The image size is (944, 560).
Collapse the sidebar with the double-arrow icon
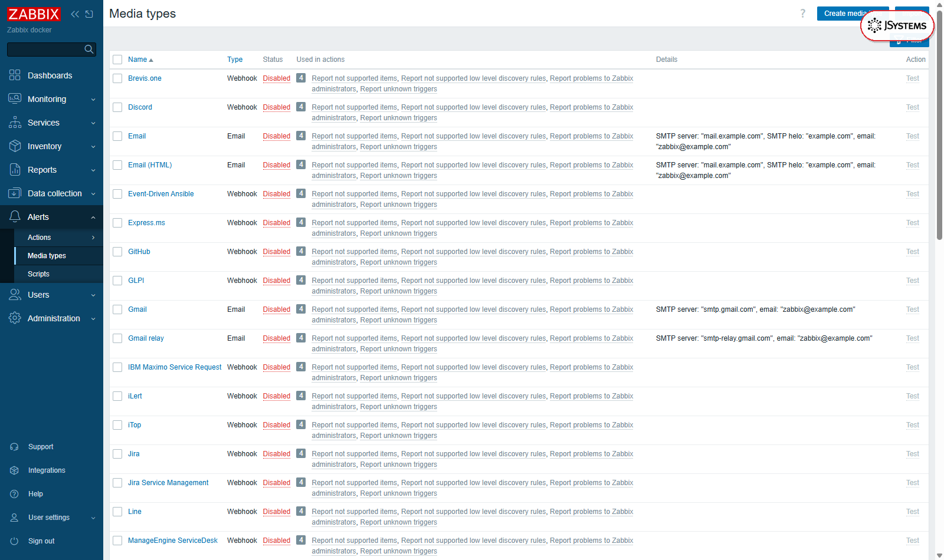coord(75,14)
